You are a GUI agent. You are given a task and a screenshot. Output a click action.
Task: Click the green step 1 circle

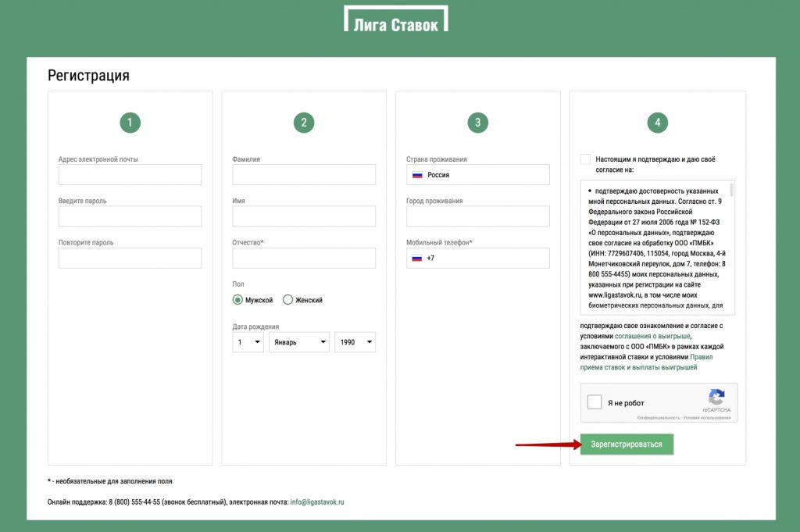[130, 122]
